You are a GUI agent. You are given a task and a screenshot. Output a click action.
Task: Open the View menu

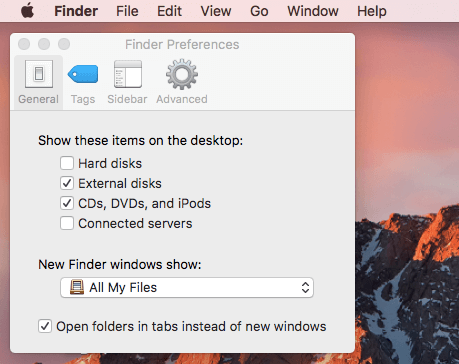pyautogui.click(x=216, y=11)
